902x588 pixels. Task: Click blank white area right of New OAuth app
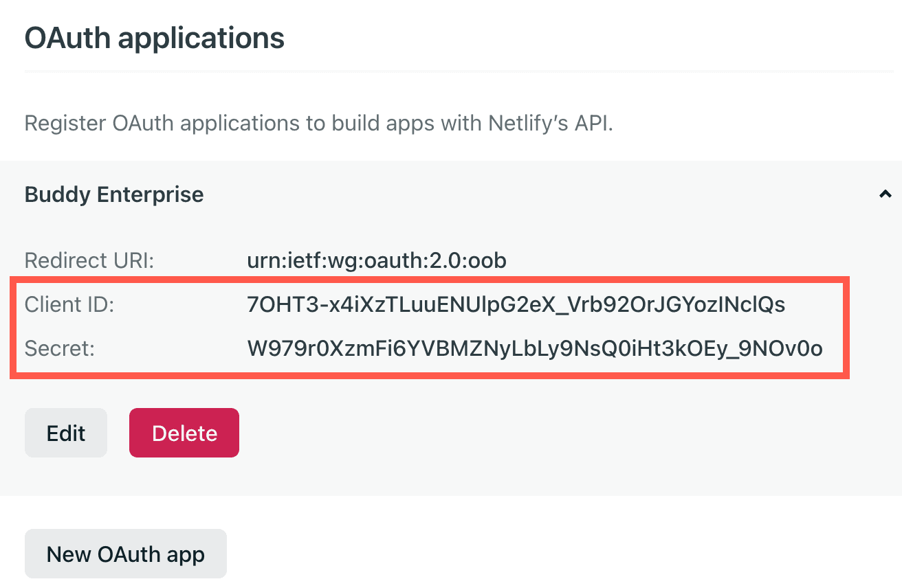(550, 554)
